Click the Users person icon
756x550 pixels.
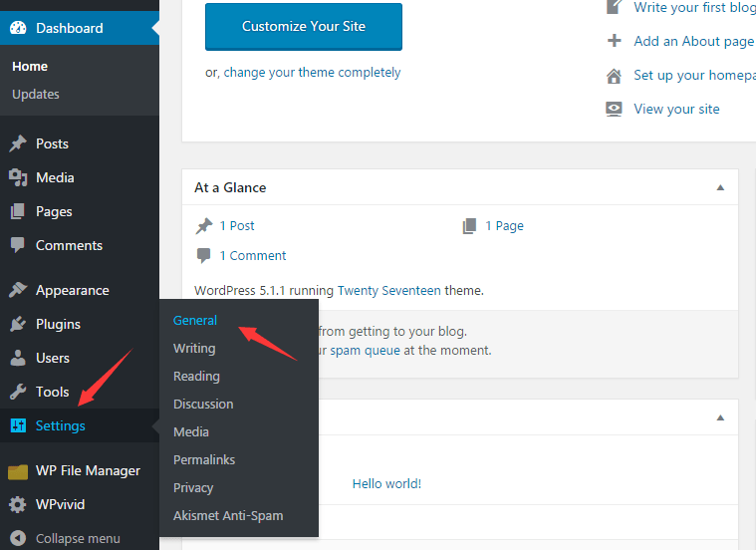pos(18,358)
